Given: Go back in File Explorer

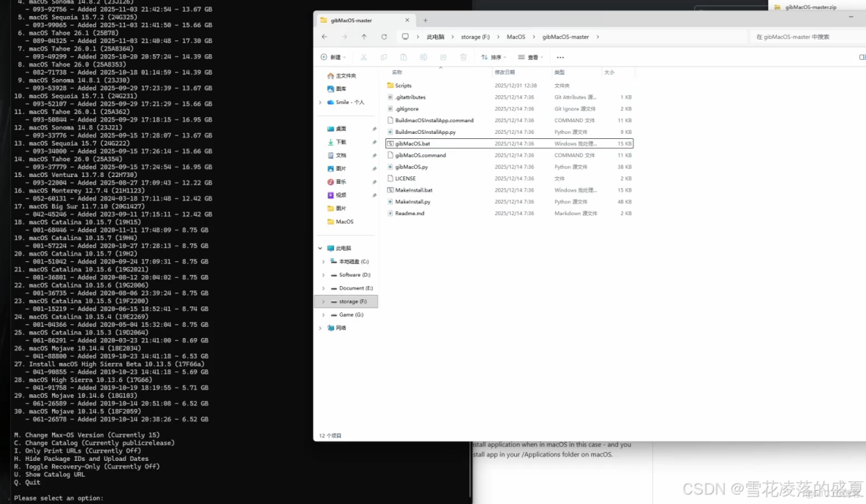Looking at the screenshot, I should pos(324,37).
